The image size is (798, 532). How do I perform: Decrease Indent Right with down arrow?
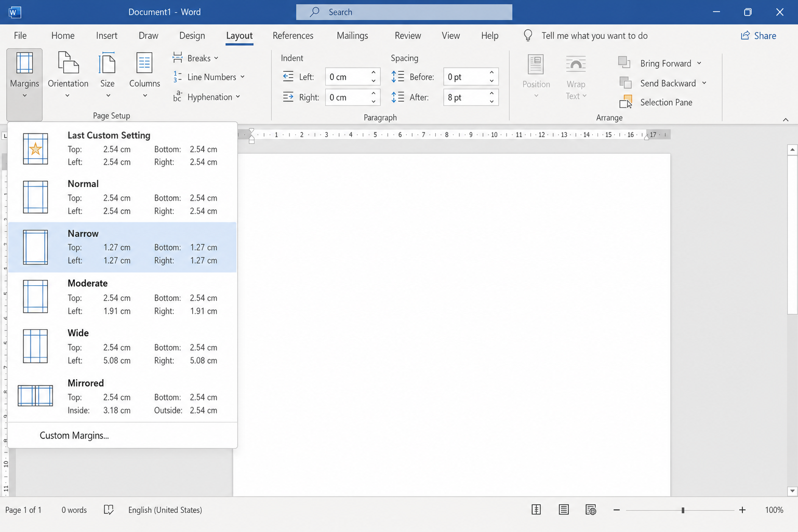pos(374,101)
